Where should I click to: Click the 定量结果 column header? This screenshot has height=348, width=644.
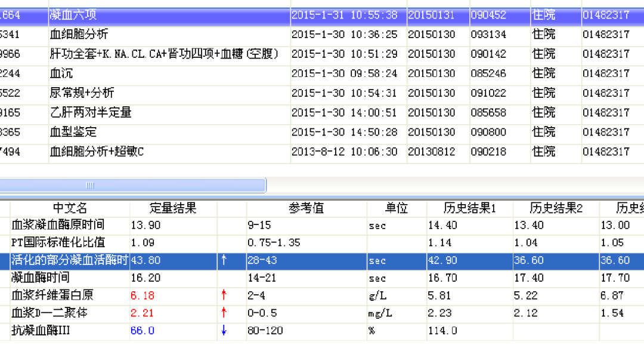pyautogui.click(x=173, y=208)
